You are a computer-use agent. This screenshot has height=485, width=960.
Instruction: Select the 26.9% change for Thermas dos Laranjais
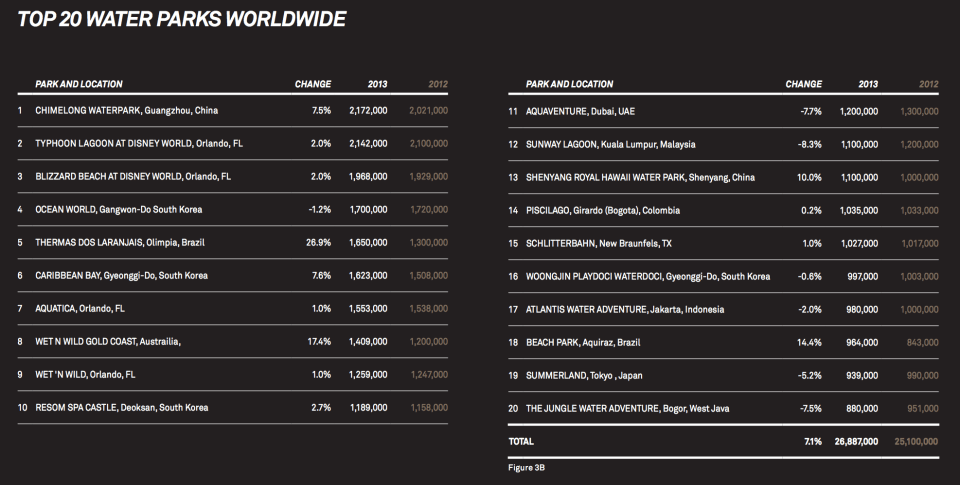(318, 242)
